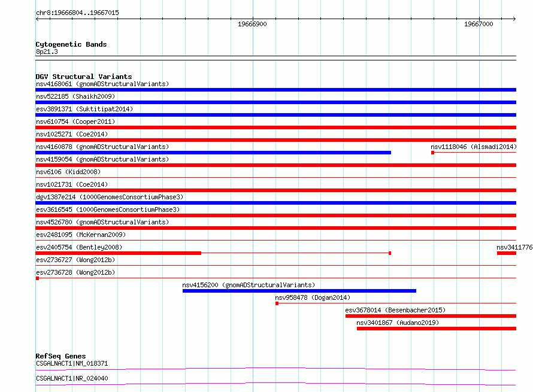This screenshot has width=533, height=392.
Task: Click the nsv3411776 variant label
Action: pyautogui.click(x=514, y=247)
